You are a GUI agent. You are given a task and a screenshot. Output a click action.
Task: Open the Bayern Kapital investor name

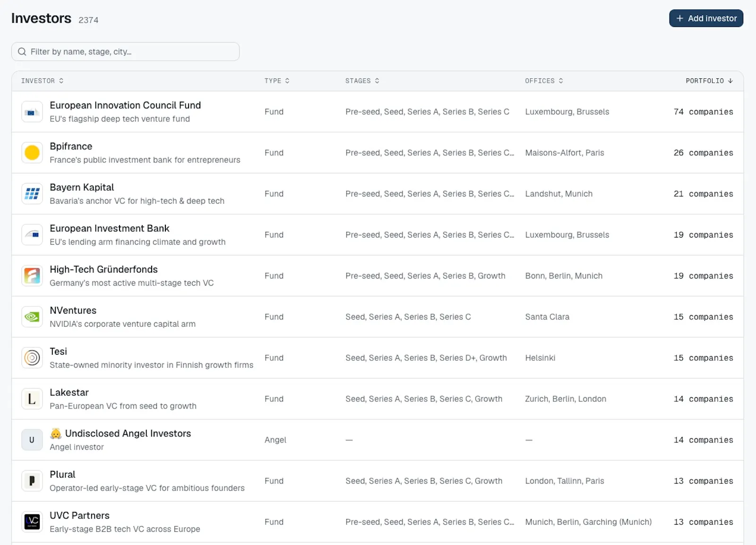[x=82, y=187]
